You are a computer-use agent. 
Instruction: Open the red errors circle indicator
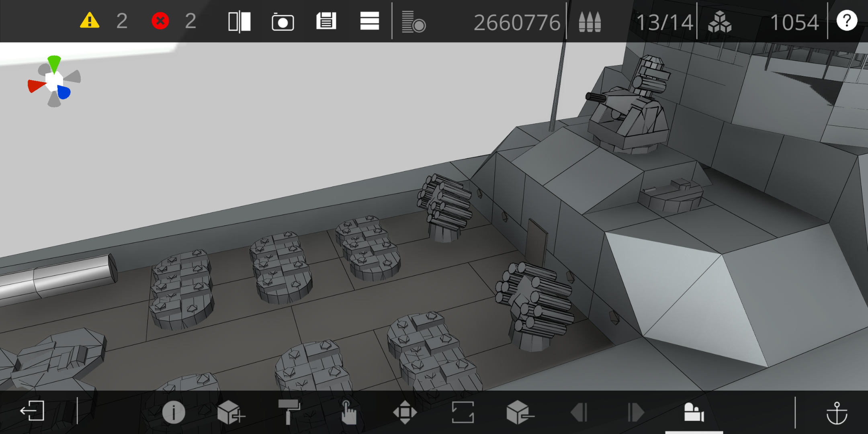160,21
